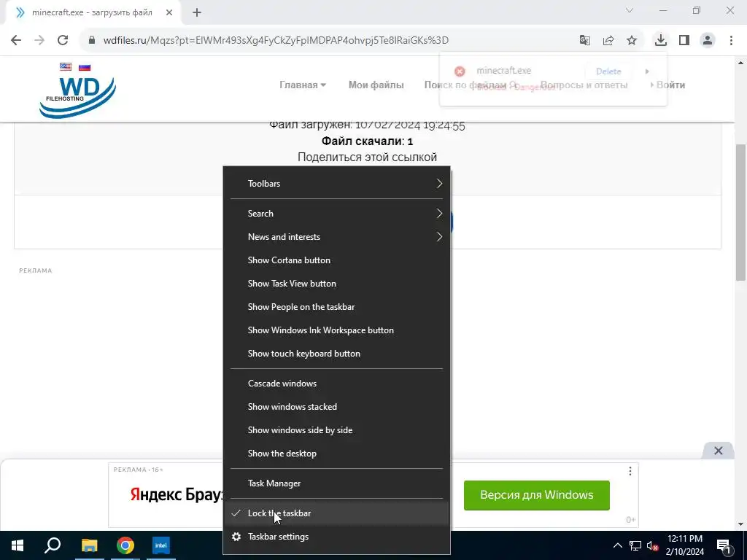Open the Windows Start button

[x=18, y=545]
